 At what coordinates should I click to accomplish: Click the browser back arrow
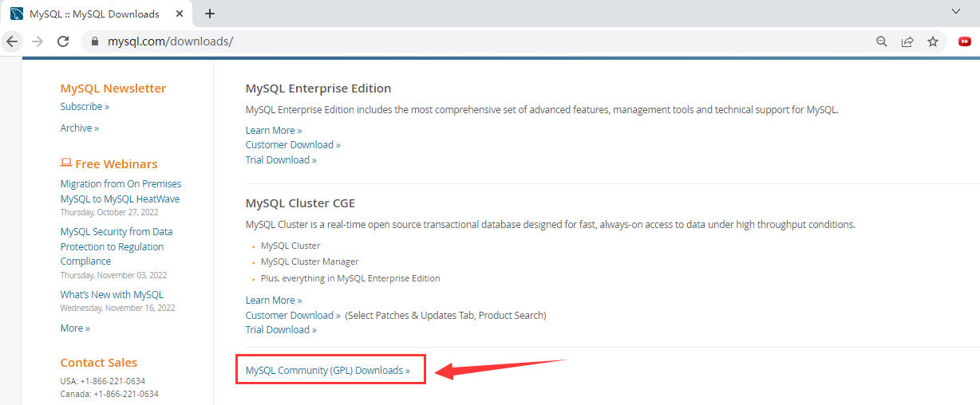[x=12, y=41]
